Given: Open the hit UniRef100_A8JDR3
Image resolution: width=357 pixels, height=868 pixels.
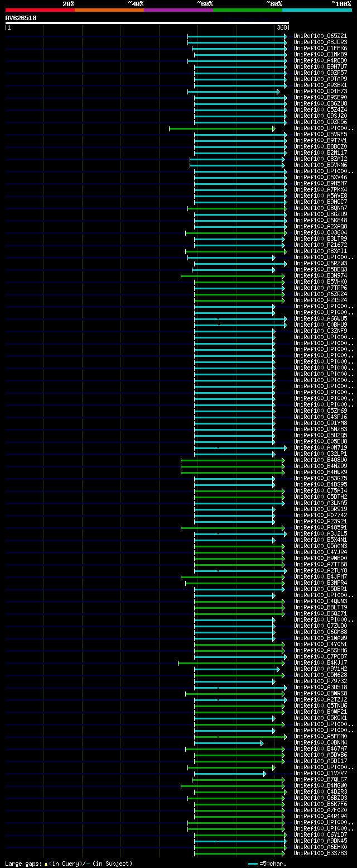Looking at the screenshot, I should click(x=320, y=42).
